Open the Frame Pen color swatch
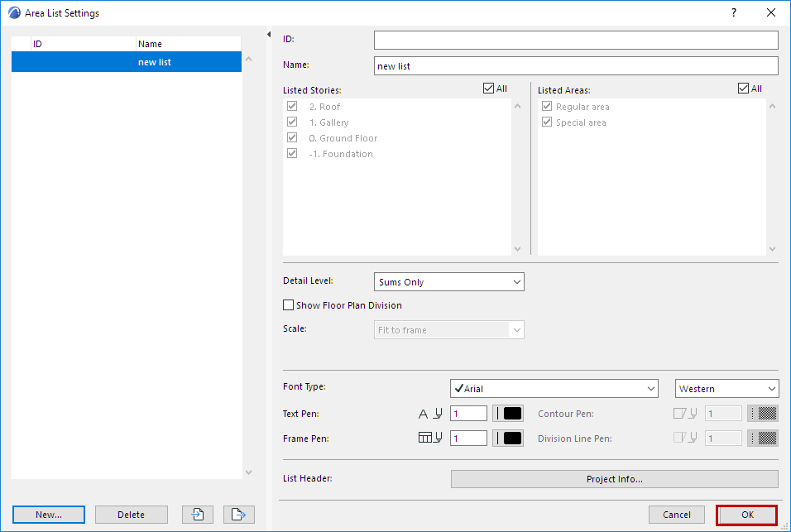Screen dimensions: 791x532 pyautogui.click(x=508, y=439)
